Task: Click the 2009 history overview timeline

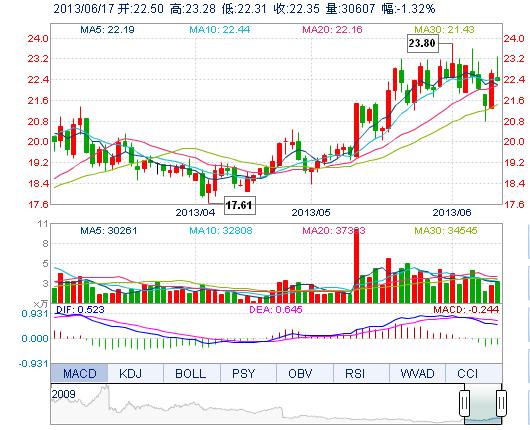Action: point(257,404)
